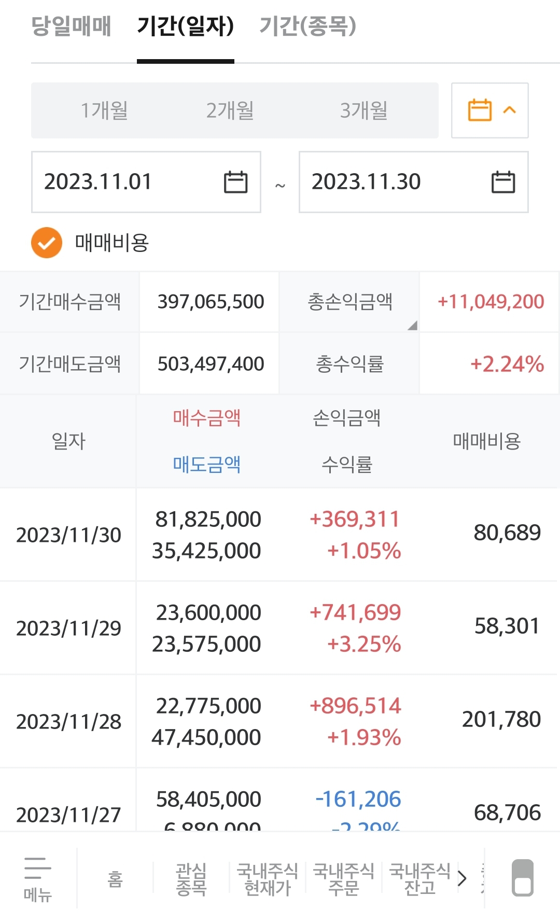Open 관심종목 in bottom bar
This screenshot has height=924, width=560.
coord(191,878)
